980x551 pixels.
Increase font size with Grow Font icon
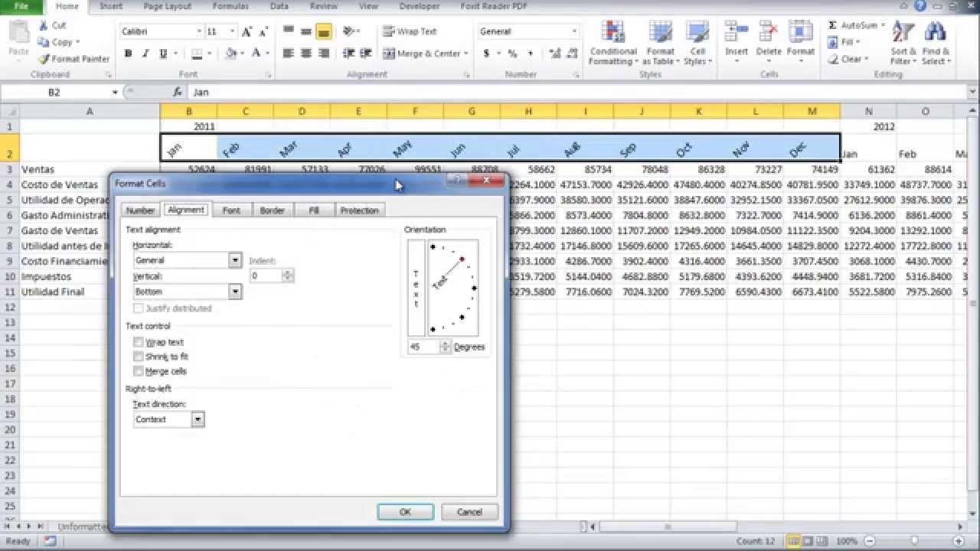(247, 31)
